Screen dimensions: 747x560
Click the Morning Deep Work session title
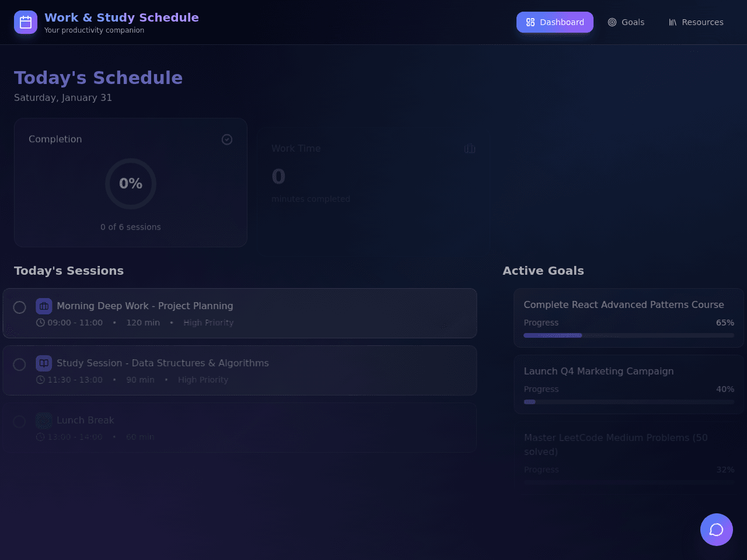tap(145, 306)
